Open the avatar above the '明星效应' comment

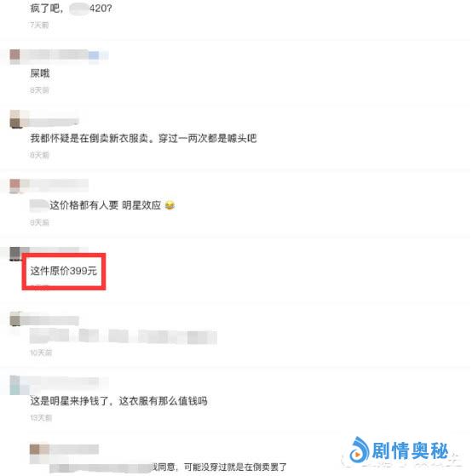(14, 186)
